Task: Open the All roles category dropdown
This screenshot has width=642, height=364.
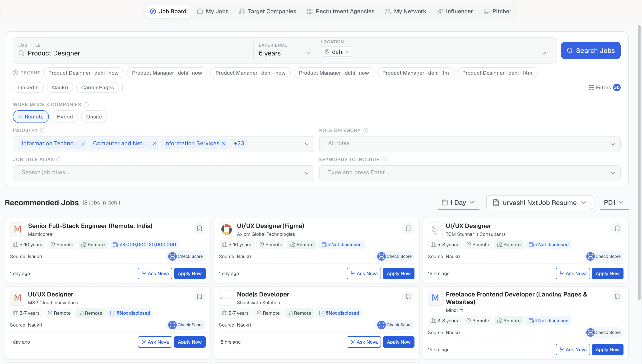Action: [470, 144]
